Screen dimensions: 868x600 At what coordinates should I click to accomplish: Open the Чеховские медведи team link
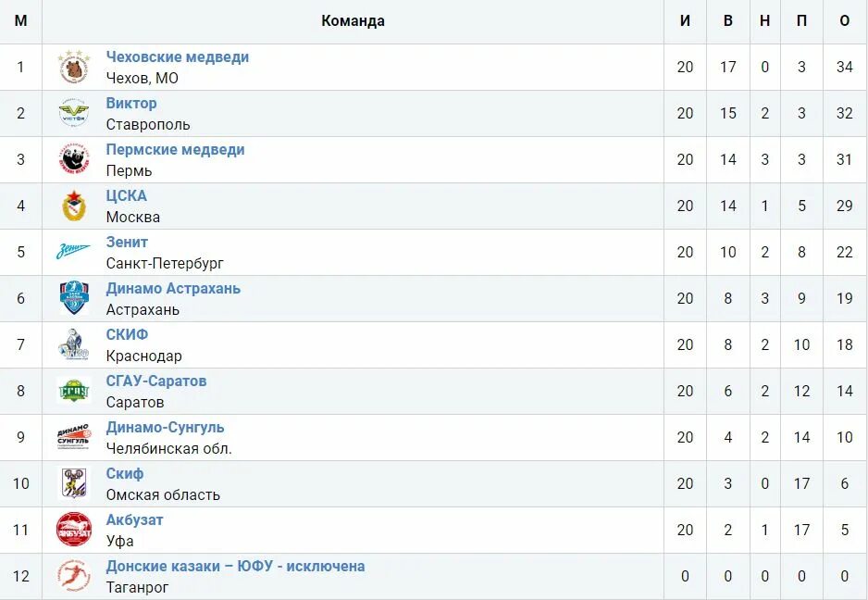[178, 57]
